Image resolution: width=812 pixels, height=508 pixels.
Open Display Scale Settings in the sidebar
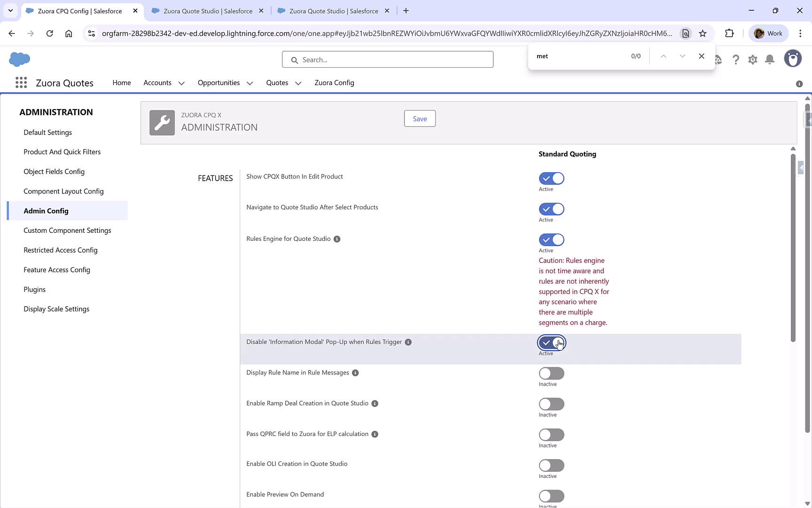[x=56, y=309]
